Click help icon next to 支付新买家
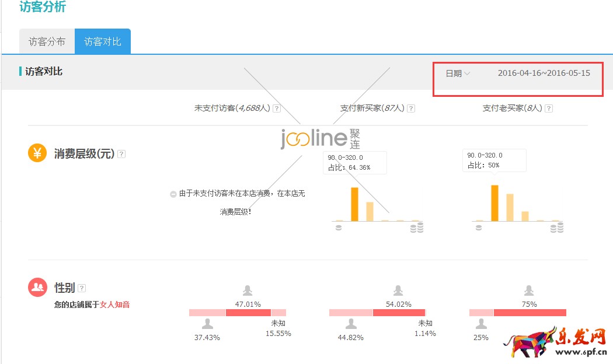 tap(411, 108)
